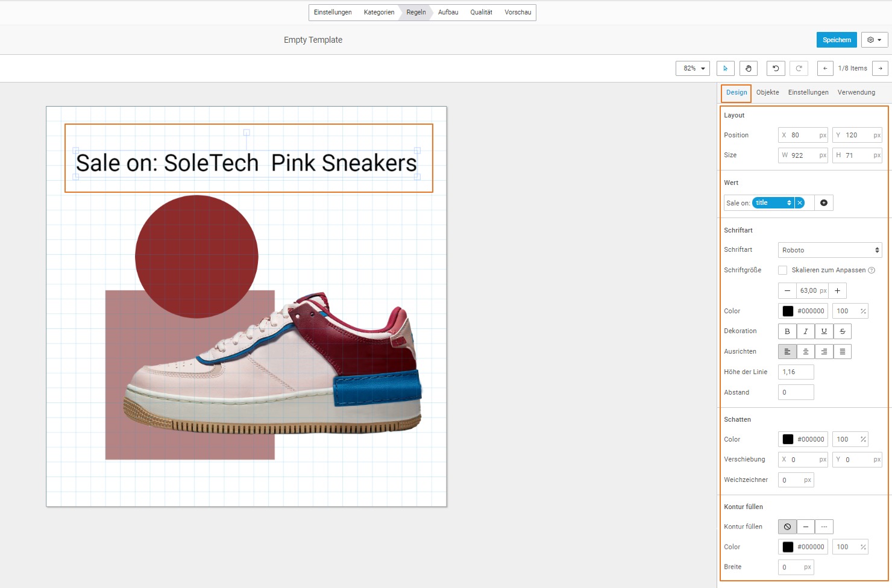Select the headline text on canvas
Viewport: 892px width, 588px height.
click(x=246, y=163)
